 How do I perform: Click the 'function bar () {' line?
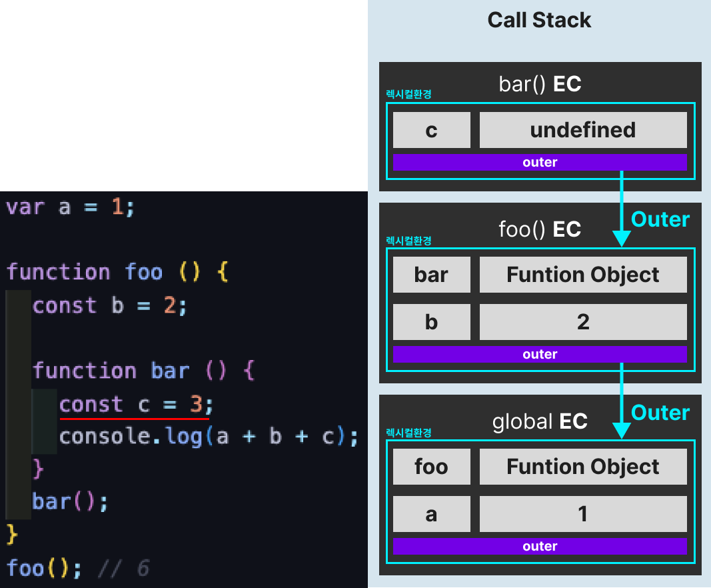tap(144, 371)
